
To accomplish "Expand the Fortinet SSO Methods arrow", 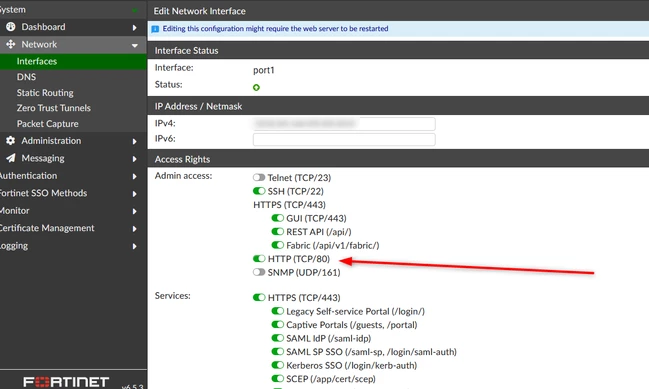I will (135, 194).
